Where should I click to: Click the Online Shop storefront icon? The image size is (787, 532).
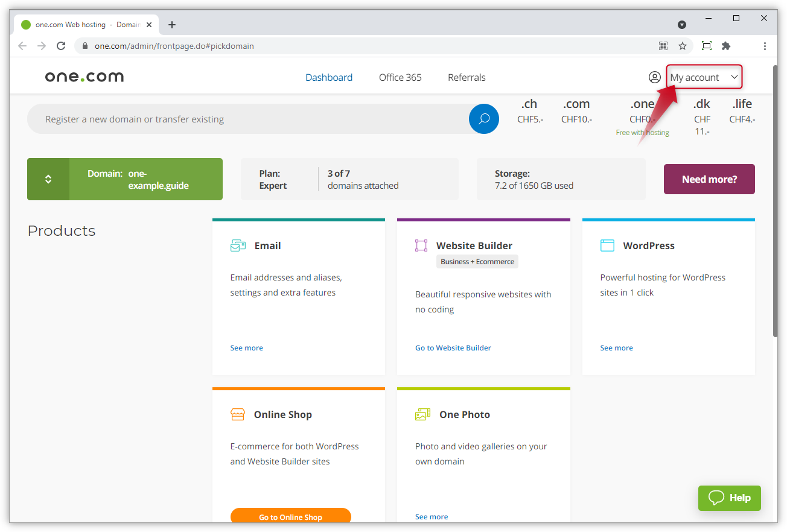coord(238,414)
